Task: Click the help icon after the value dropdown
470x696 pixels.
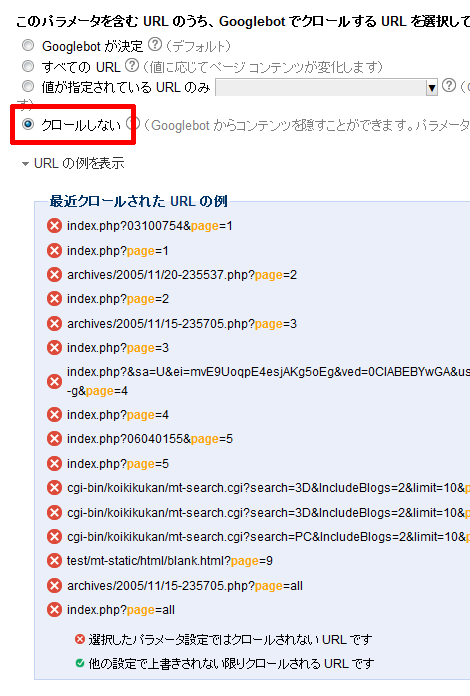Action: pos(449,85)
